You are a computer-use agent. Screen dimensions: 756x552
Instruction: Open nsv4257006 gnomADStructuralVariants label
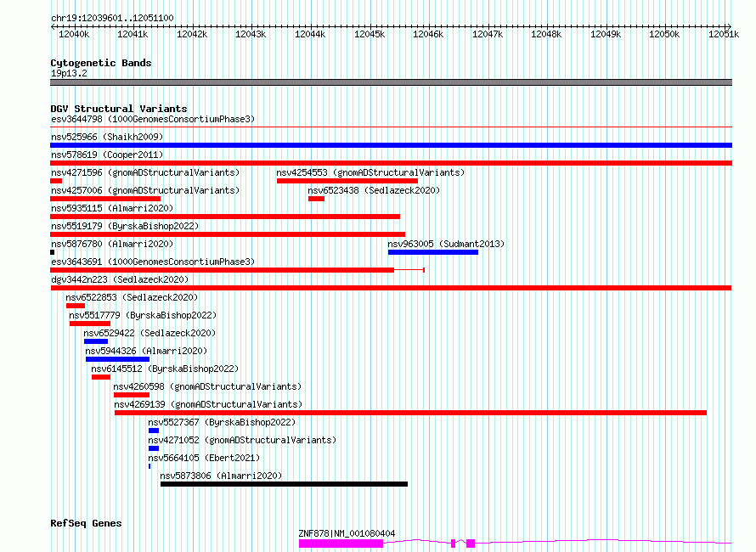[x=145, y=190]
